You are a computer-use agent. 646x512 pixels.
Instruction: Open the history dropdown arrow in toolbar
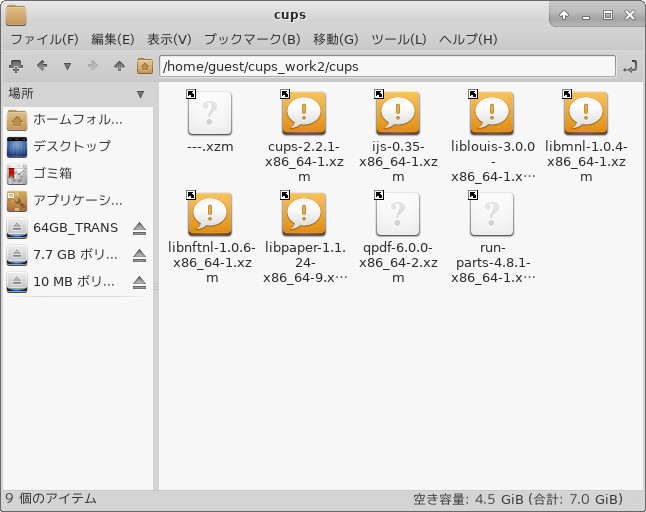tap(68, 66)
